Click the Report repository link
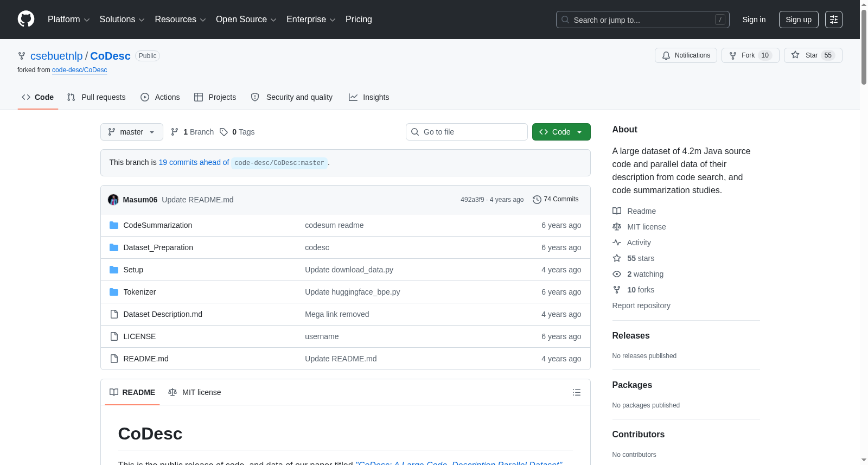The height and width of the screenshot is (465, 868). 641,305
